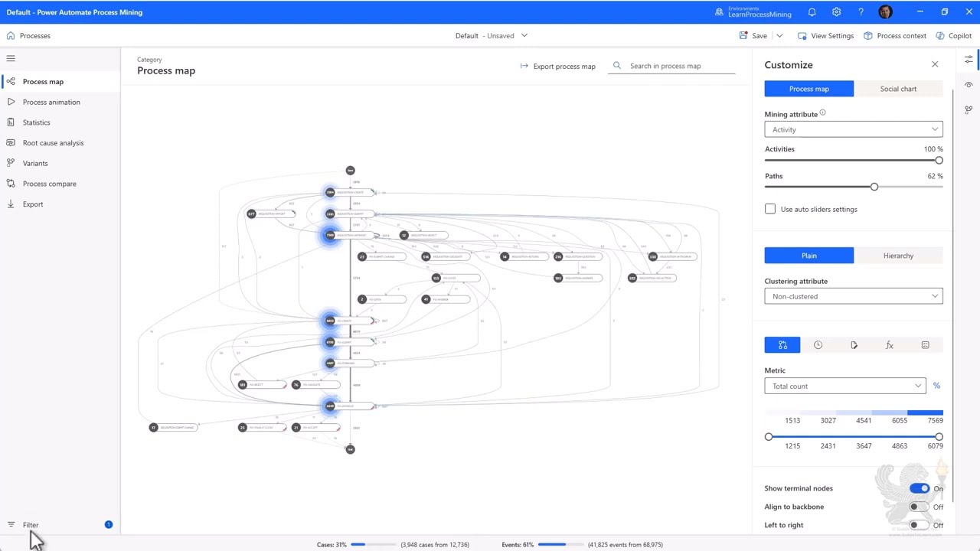This screenshot has height=551, width=980.
Task: Open the hamburger navigation menu
Action: point(11,58)
